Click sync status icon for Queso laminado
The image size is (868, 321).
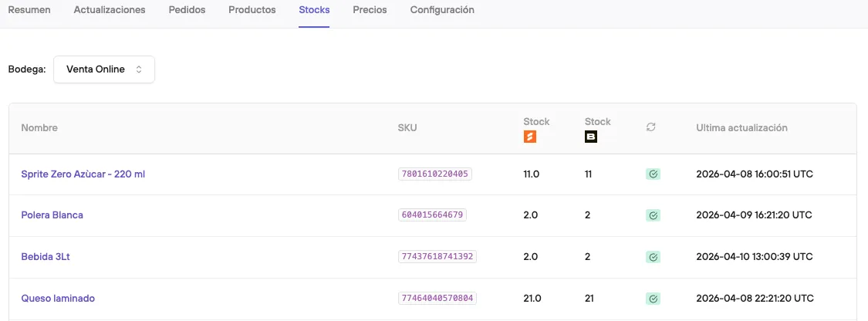[653, 299]
